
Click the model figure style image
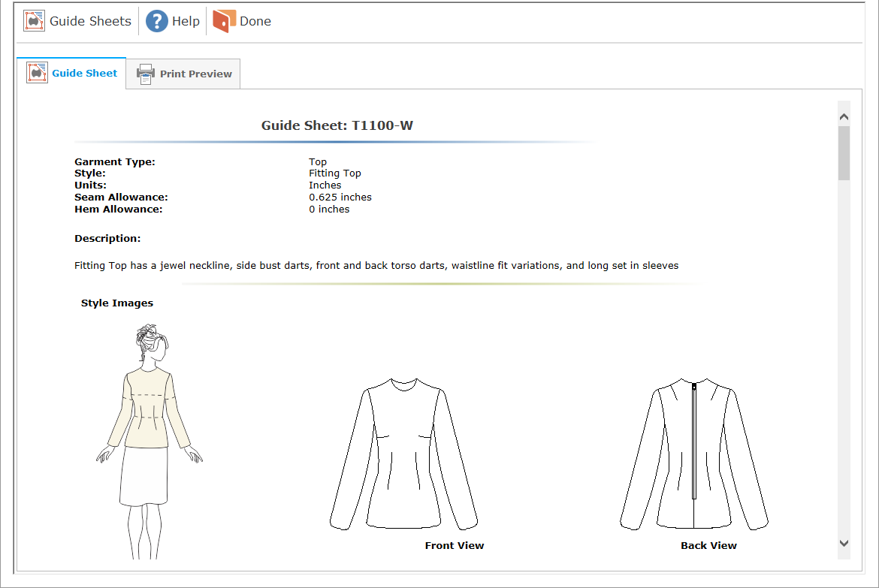click(x=150, y=442)
